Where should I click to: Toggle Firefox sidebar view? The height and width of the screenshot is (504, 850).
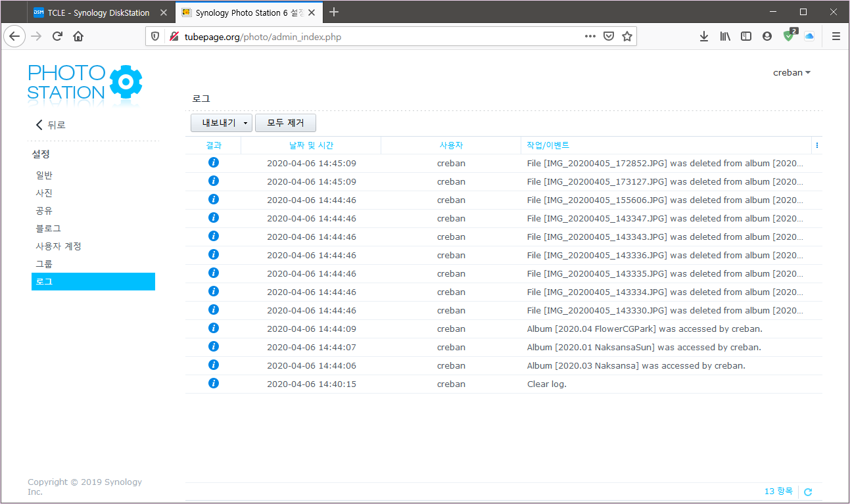[746, 37]
